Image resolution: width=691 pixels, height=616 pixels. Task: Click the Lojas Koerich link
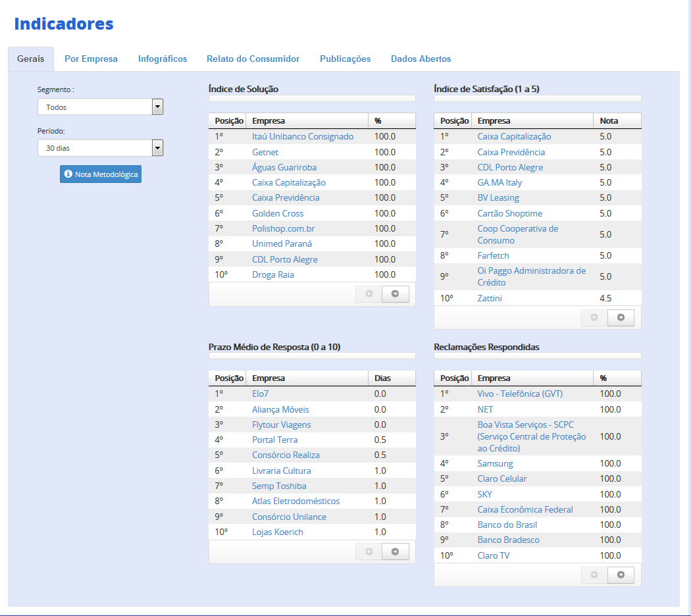point(278,532)
